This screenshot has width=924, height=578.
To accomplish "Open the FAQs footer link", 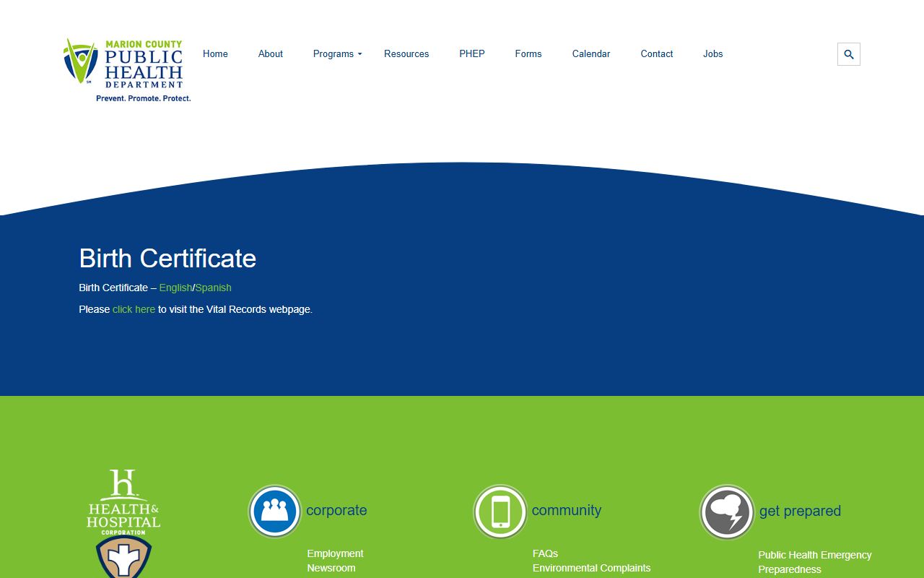I will click(545, 553).
